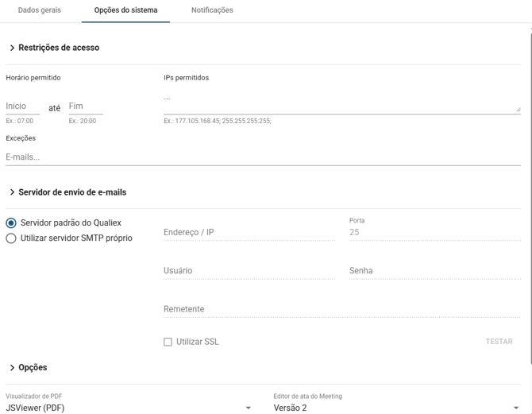Click the Exceções E-mails field

263,157
